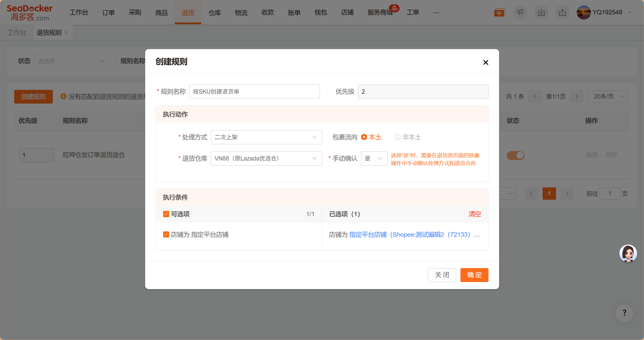Click the question mark help button
Image resolution: width=644 pixels, height=340 pixels.
point(624,313)
